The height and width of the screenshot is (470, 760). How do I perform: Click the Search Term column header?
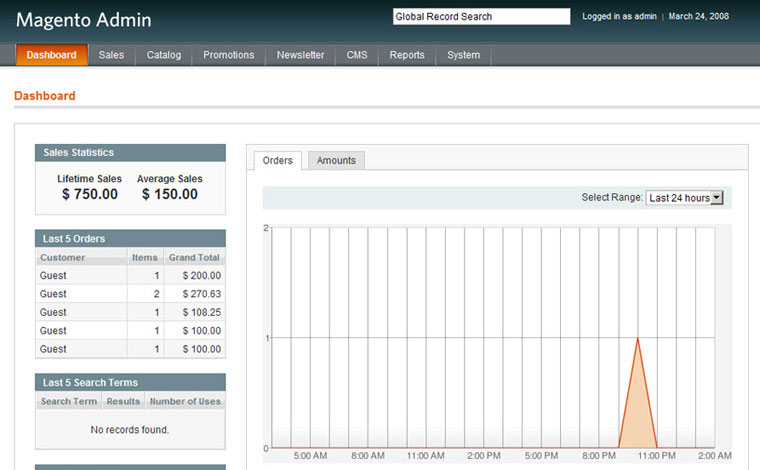tap(69, 401)
